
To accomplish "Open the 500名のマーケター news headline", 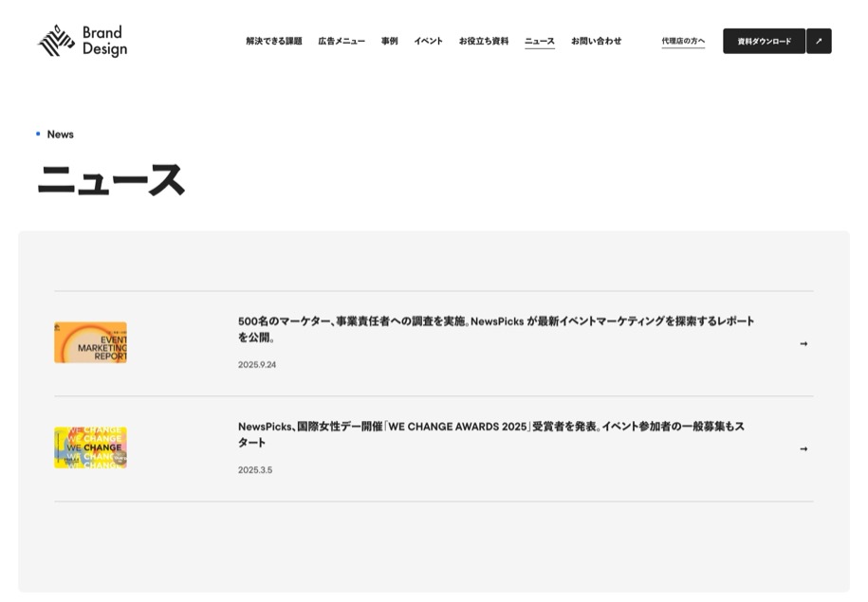I will pos(496,329).
